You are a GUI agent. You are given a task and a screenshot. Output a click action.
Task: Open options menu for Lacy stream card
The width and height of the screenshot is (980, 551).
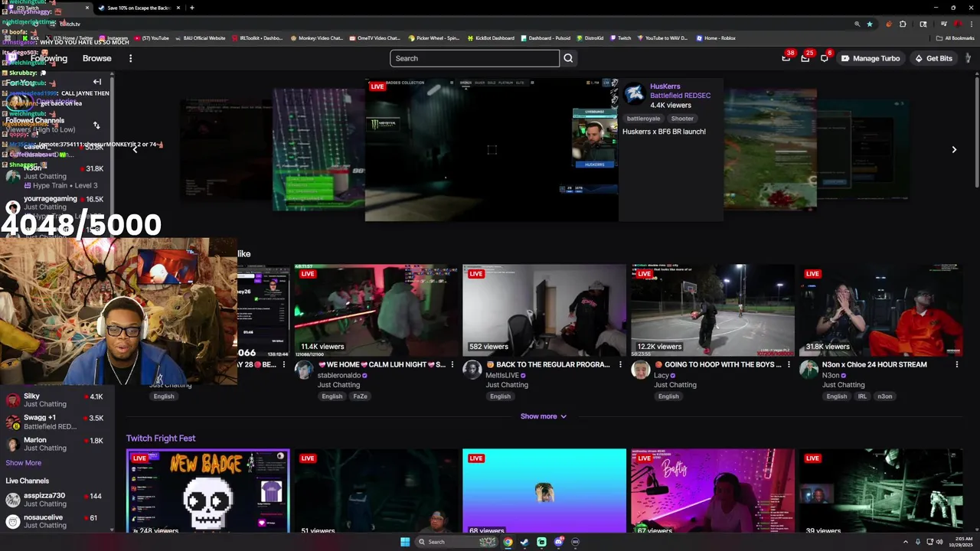[x=789, y=365]
